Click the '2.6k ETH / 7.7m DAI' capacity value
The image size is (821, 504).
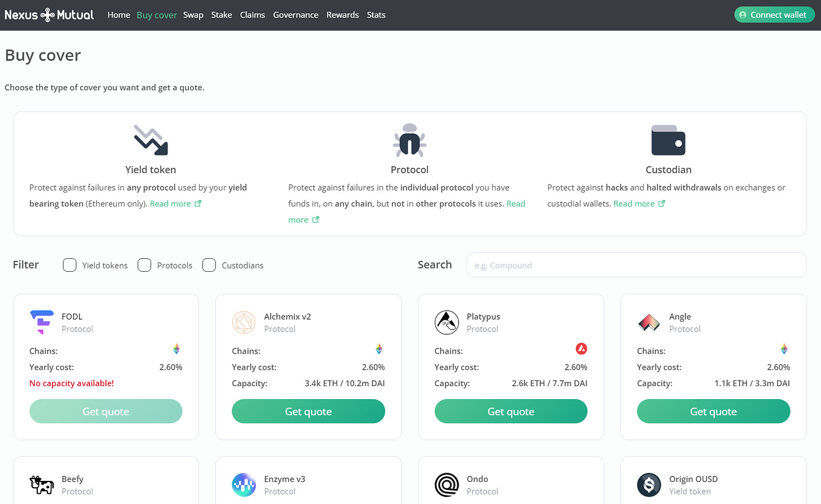pos(550,383)
